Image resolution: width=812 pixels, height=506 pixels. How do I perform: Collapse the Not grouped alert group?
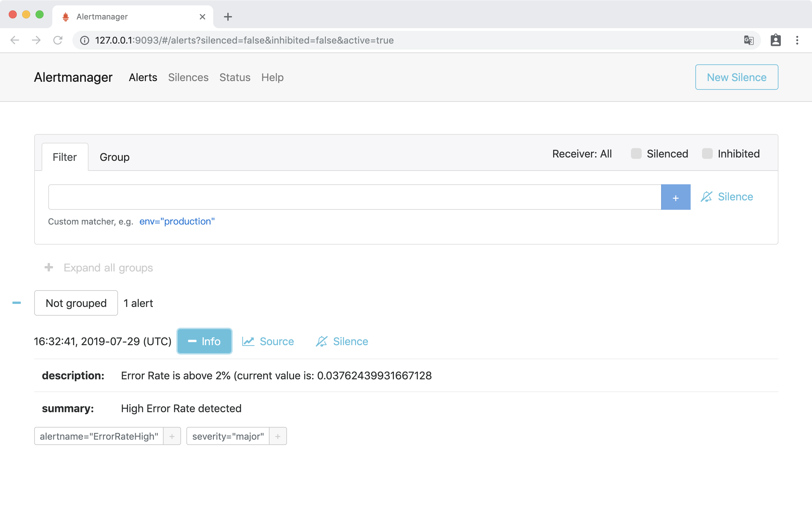pyautogui.click(x=16, y=303)
